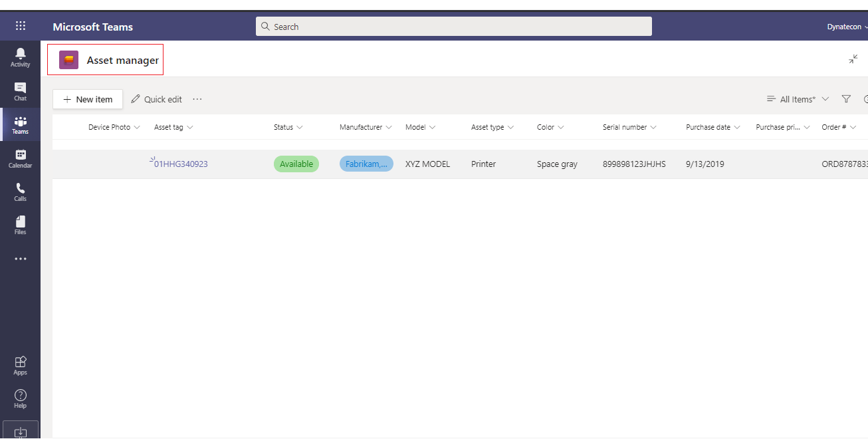Open the Activity bell icon

(x=20, y=57)
